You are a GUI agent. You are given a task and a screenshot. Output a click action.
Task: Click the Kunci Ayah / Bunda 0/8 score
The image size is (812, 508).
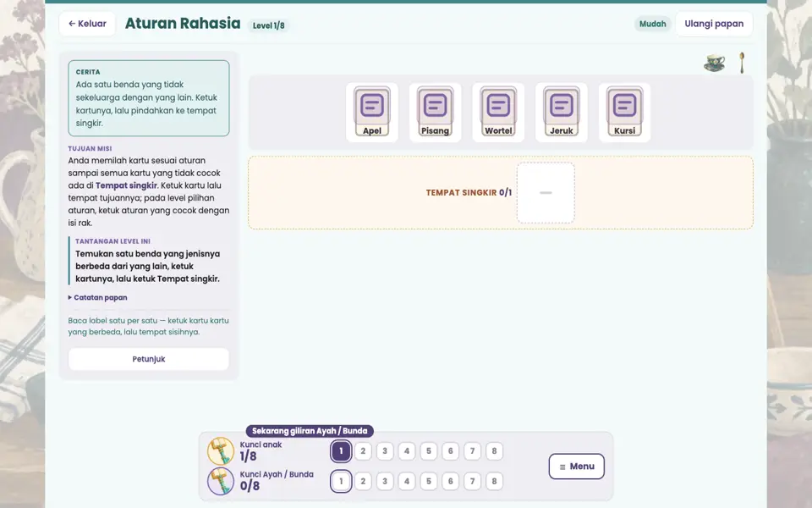click(250, 486)
